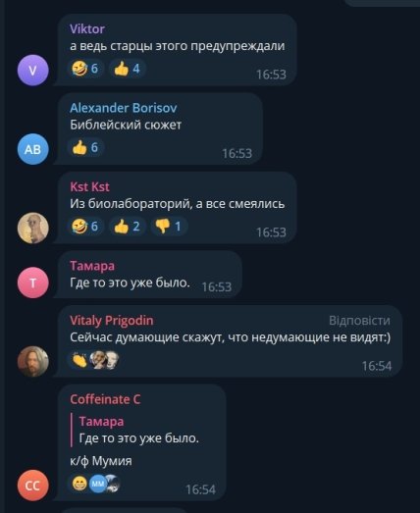Open the Vitaly Prigodin sender name

[112, 321]
